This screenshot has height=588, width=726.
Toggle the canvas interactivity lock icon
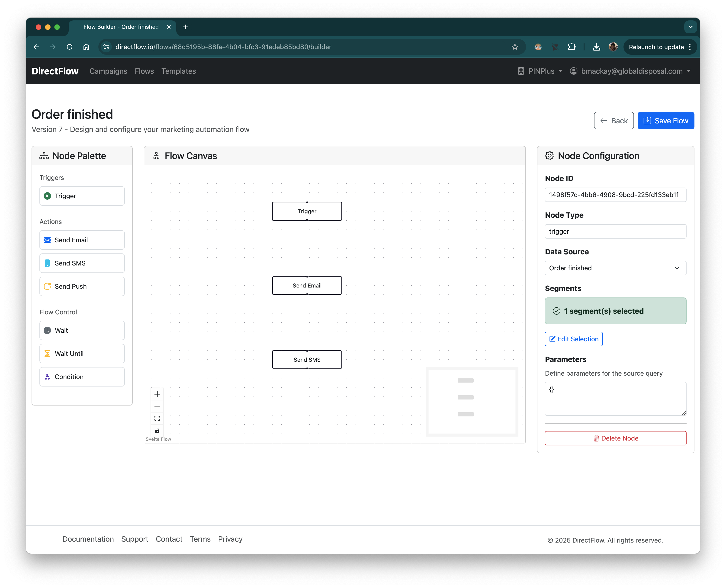[157, 431]
